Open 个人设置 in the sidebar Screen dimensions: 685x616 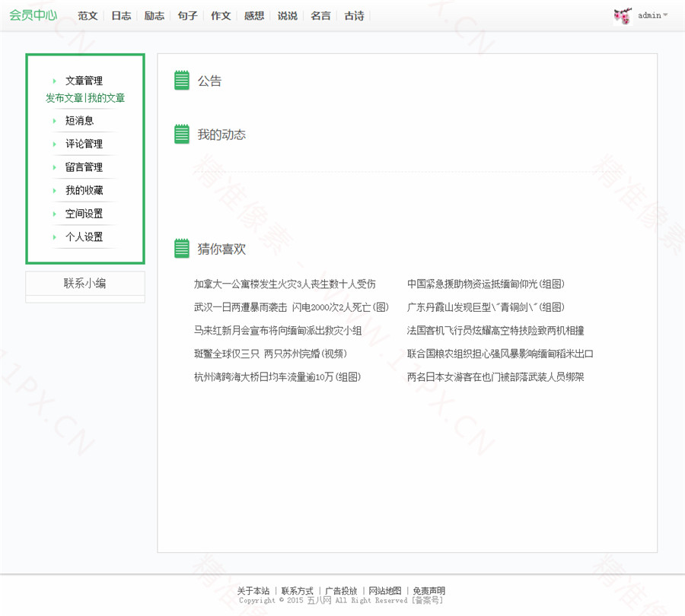(84, 237)
